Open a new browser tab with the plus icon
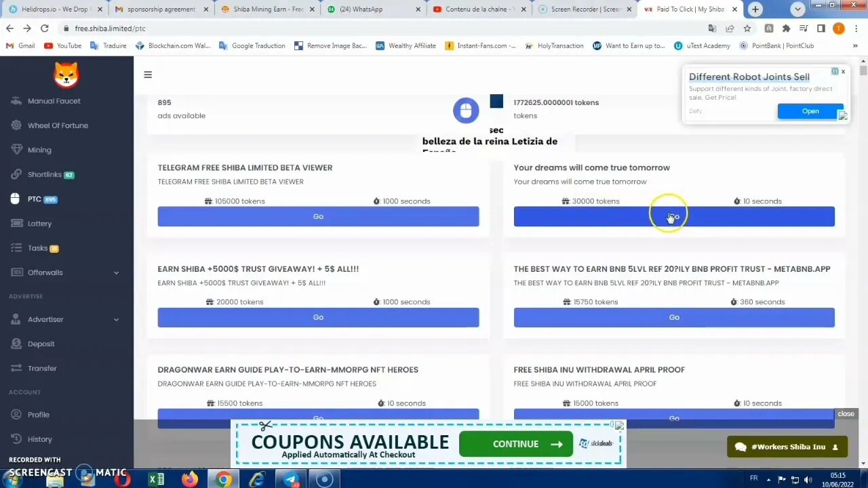Screen dimensions: 868x488 [755, 9]
